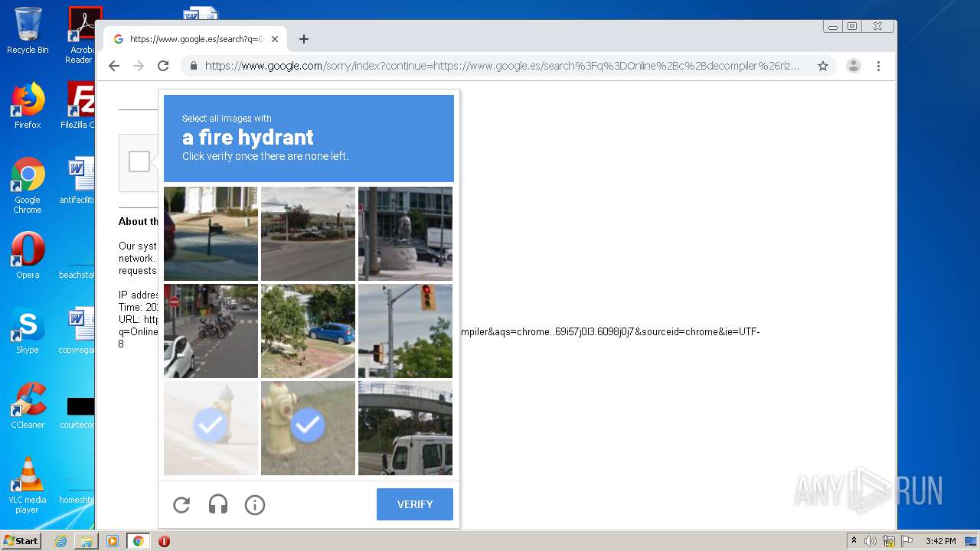Select the red traffic light tile
The width and height of the screenshot is (980, 551).
405,331
